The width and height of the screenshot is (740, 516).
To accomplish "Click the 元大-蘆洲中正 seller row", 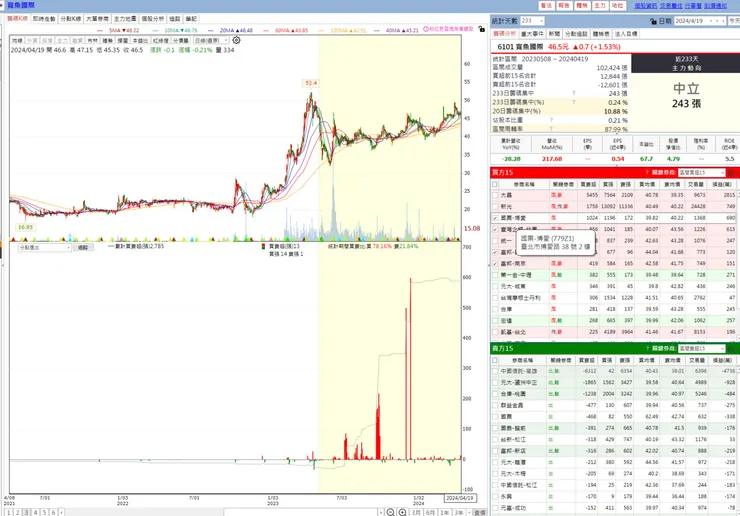I will (x=614, y=382).
